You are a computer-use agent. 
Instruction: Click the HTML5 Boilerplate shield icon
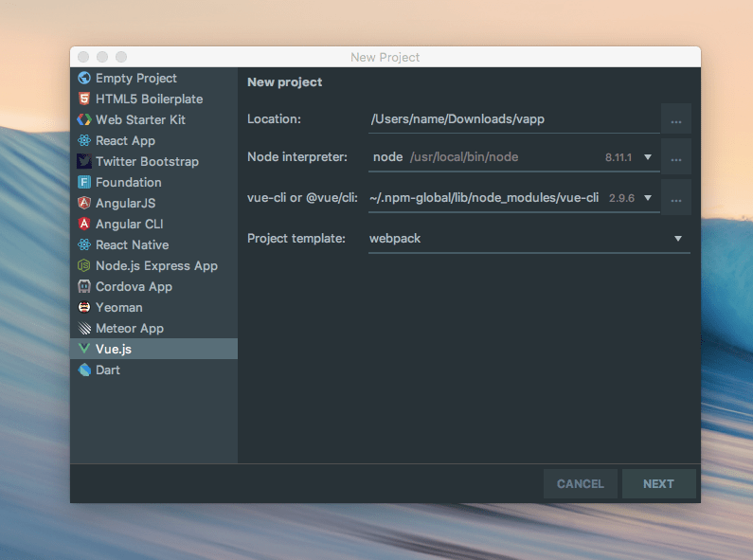coord(84,99)
